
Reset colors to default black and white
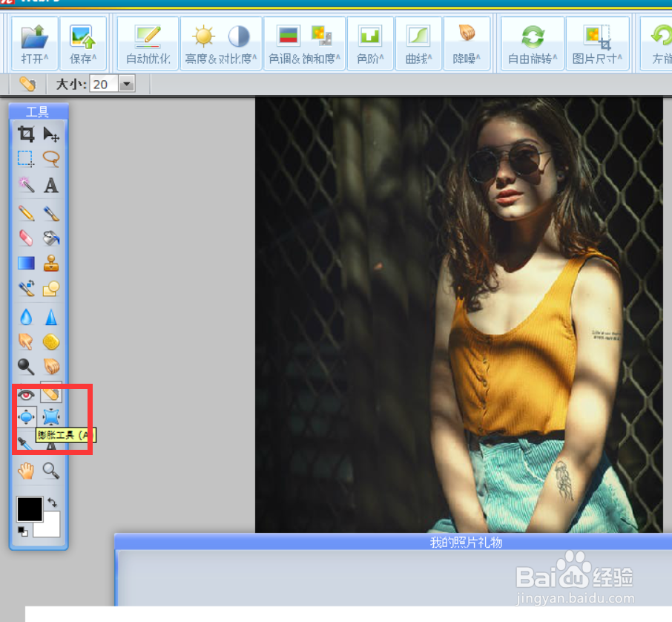point(23,531)
